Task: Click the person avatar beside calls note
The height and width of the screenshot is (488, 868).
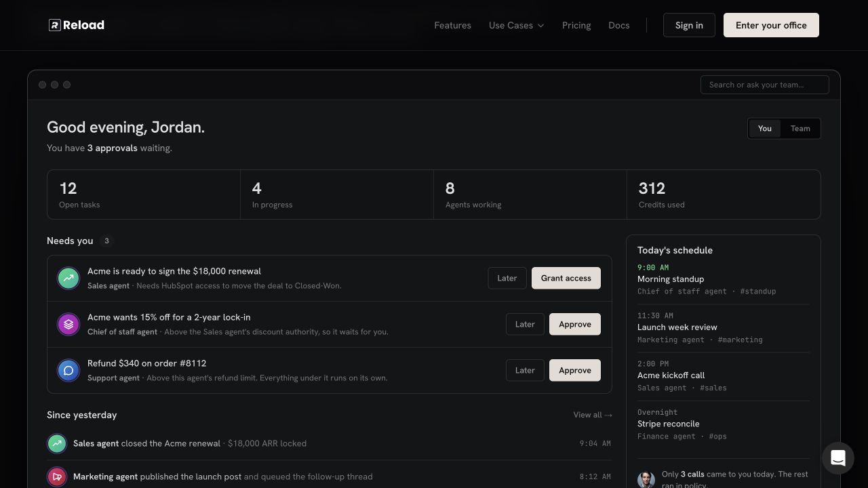Action: point(646,479)
